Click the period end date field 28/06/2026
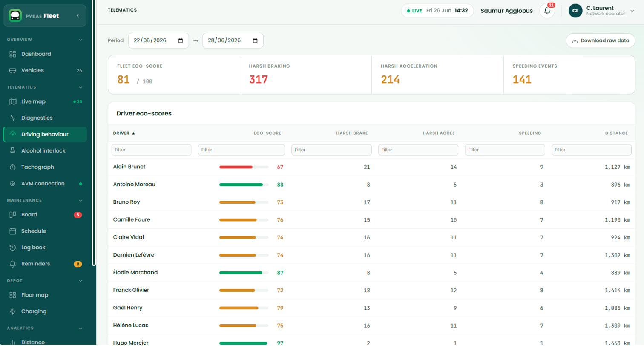 [x=233, y=40]
